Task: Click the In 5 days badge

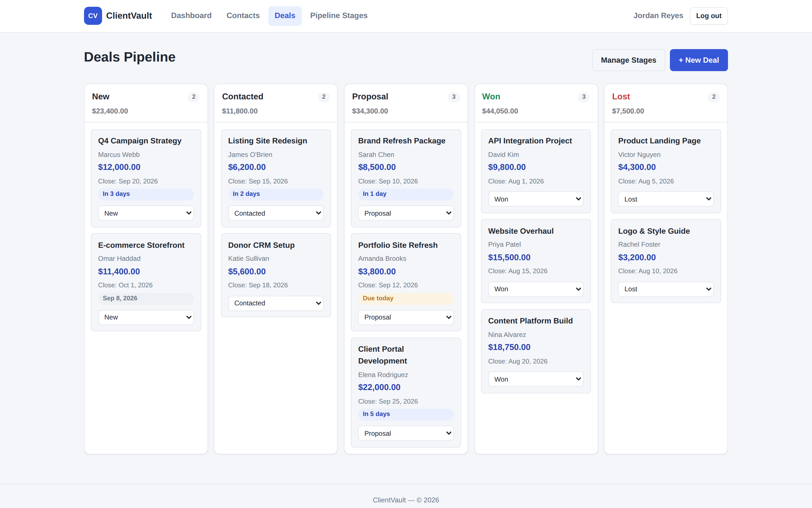Action: (406, 414)
